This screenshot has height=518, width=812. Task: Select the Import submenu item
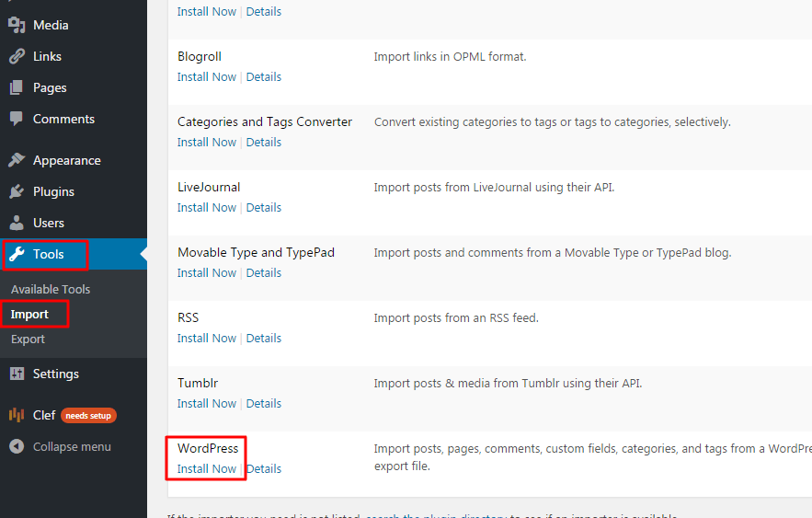pyautogui.click(x=29, y=314)
